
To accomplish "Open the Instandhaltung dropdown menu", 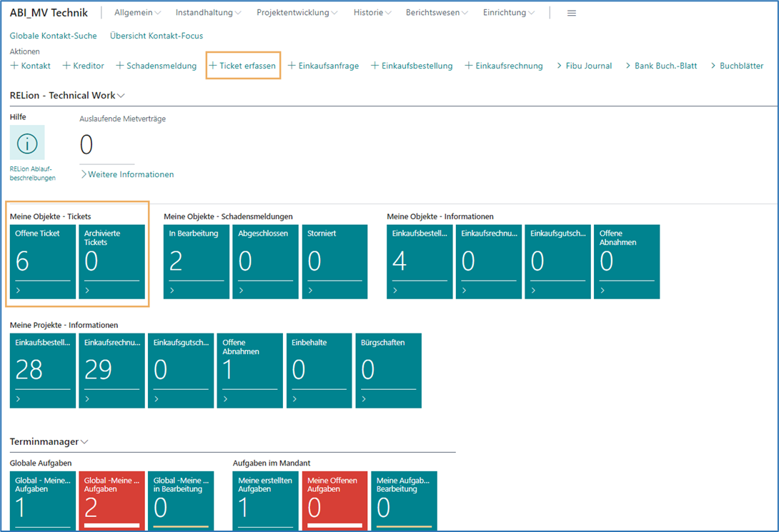I will [x=208, y=13].
